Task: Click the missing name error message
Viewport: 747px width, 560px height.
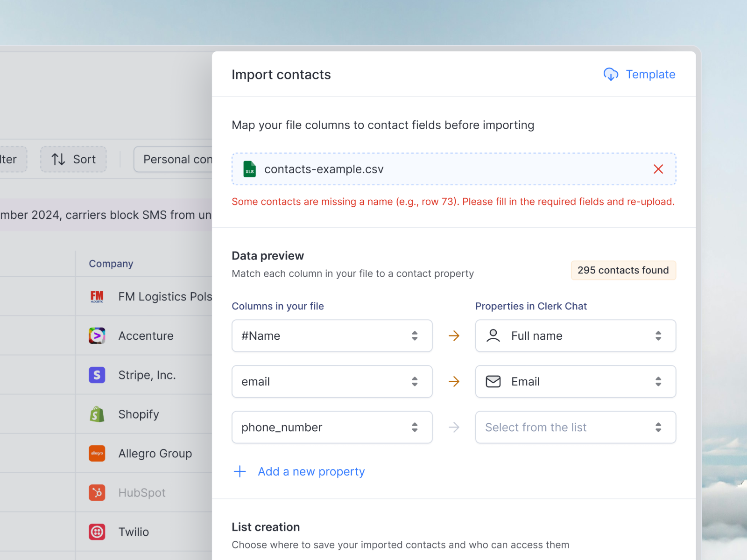Action: (453, 202)
